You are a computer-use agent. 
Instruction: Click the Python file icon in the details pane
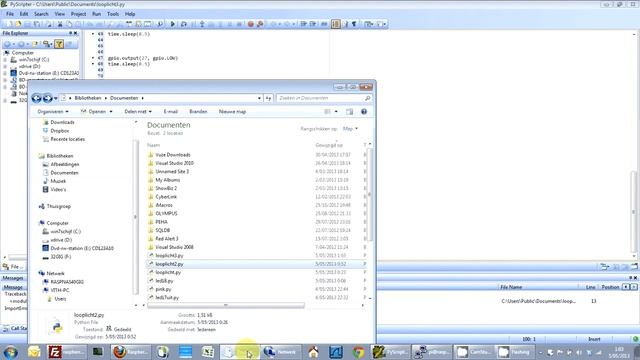click(57, 326)
